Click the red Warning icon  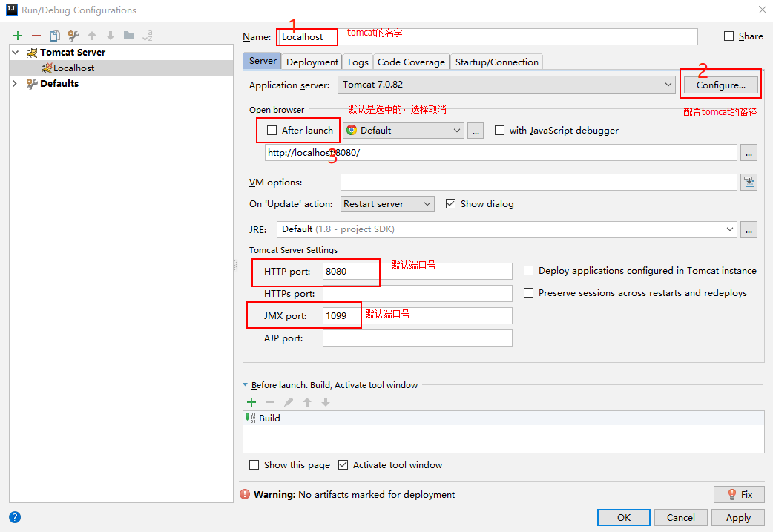[245, 494]
